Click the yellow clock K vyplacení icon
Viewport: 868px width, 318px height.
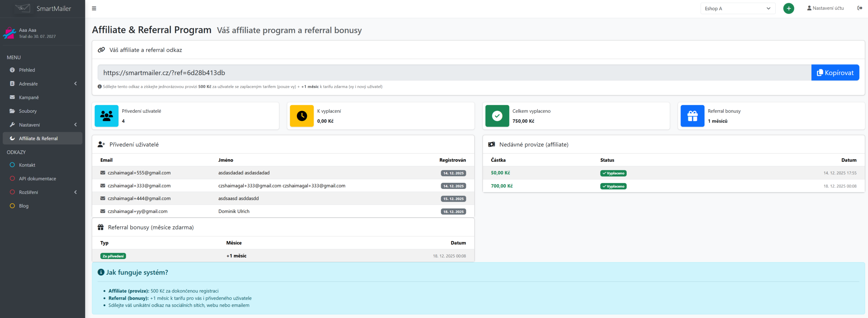tap(301, 116)
